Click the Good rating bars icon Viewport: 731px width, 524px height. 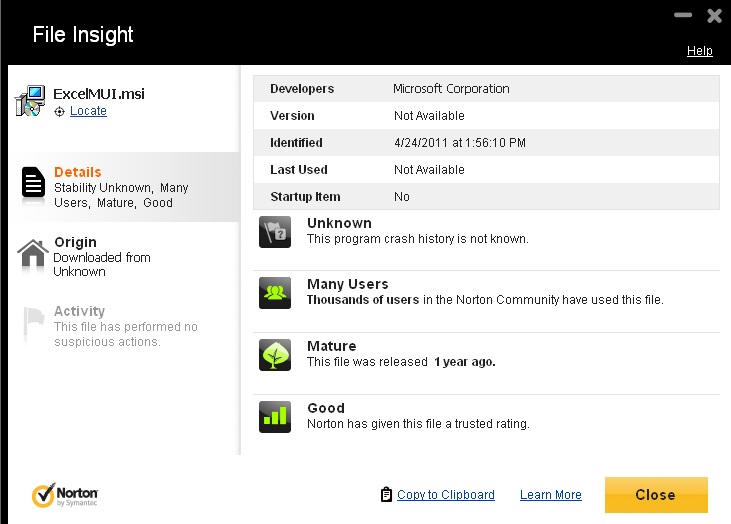275,416
